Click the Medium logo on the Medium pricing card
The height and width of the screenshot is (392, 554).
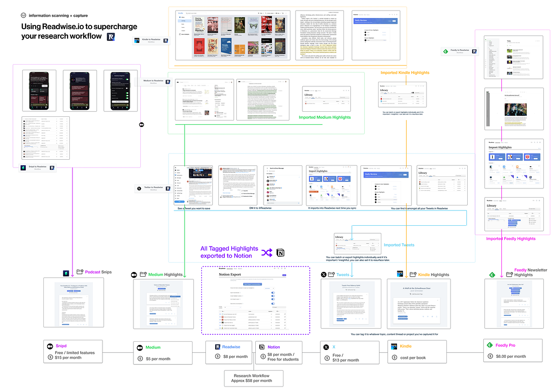tap(139, 348)
